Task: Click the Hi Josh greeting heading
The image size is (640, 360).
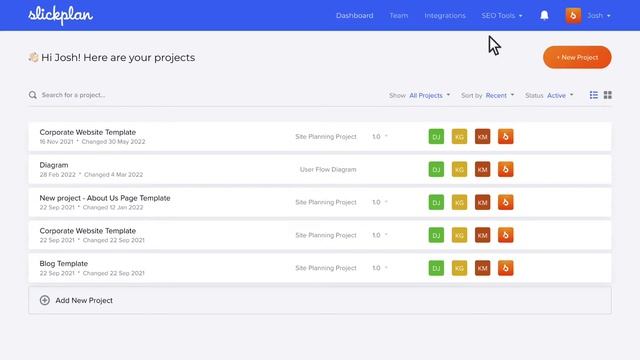Action: [118, 58]
